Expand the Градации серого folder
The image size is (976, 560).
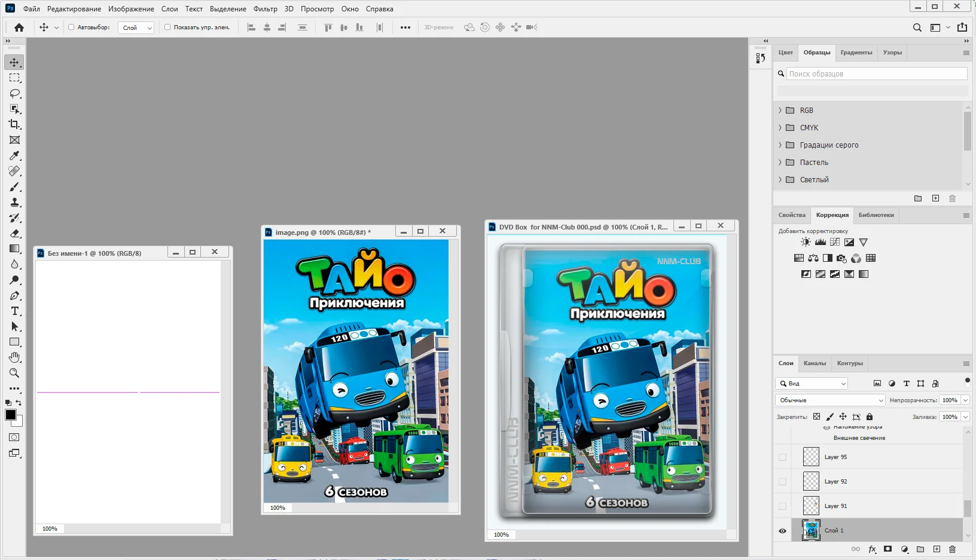click(x=780, y=145)
